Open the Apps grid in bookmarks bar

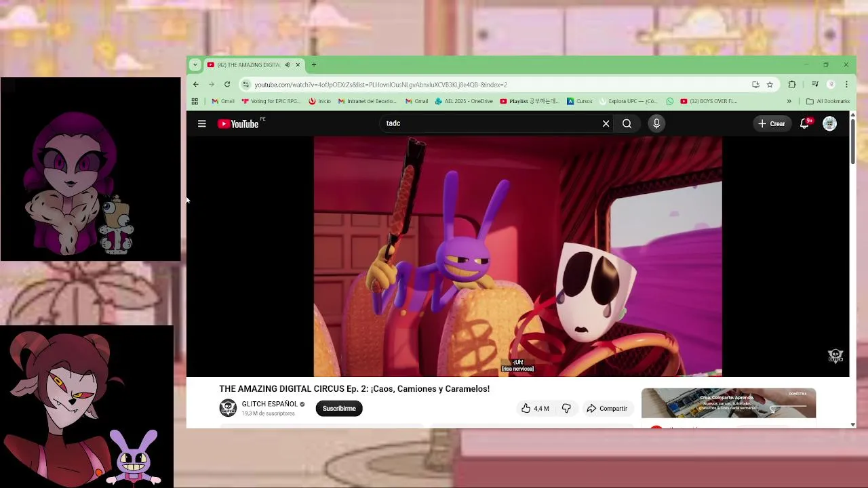[195, 101]
